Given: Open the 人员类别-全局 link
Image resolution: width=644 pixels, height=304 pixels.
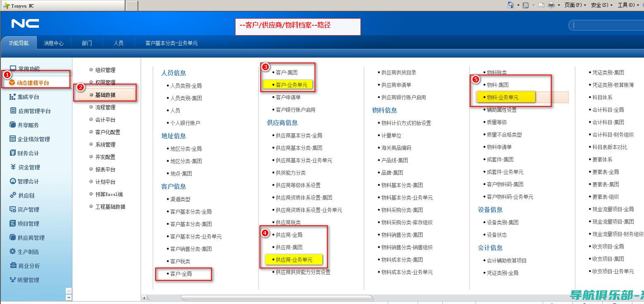Looking at the screenshot, I should pos(186,86).
